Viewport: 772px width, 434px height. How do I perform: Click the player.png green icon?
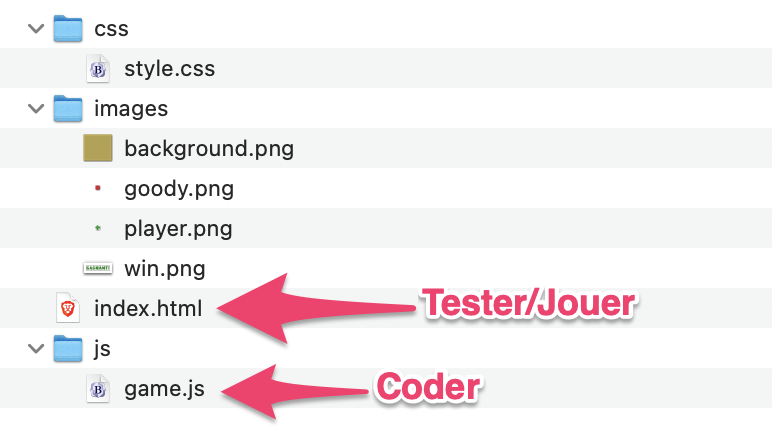98,228
